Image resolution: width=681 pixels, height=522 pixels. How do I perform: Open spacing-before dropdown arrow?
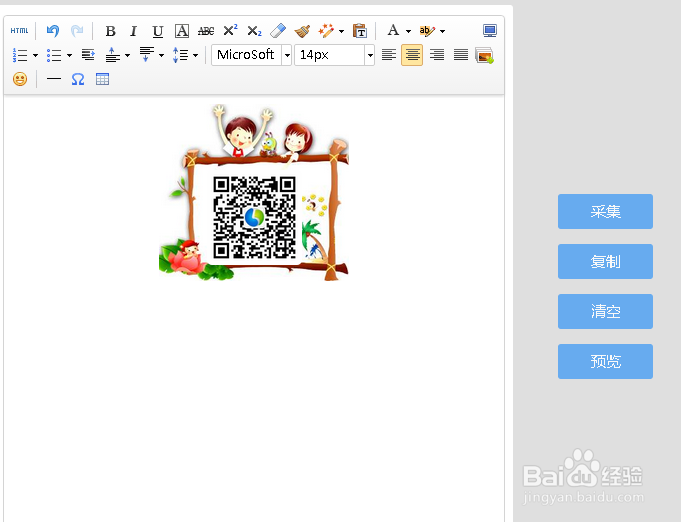tap(127, 55)
